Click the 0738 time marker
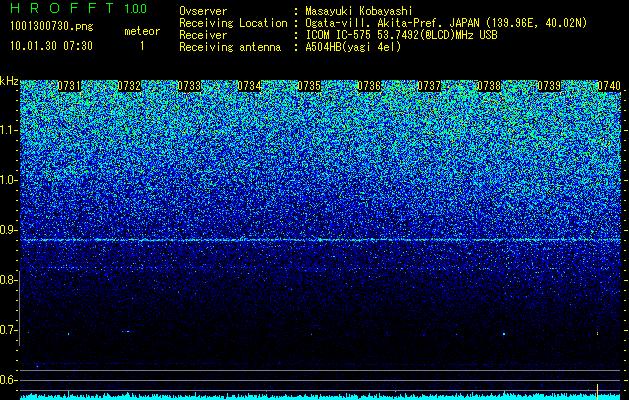The image size is (629, 400). click(x=489, y=86)
